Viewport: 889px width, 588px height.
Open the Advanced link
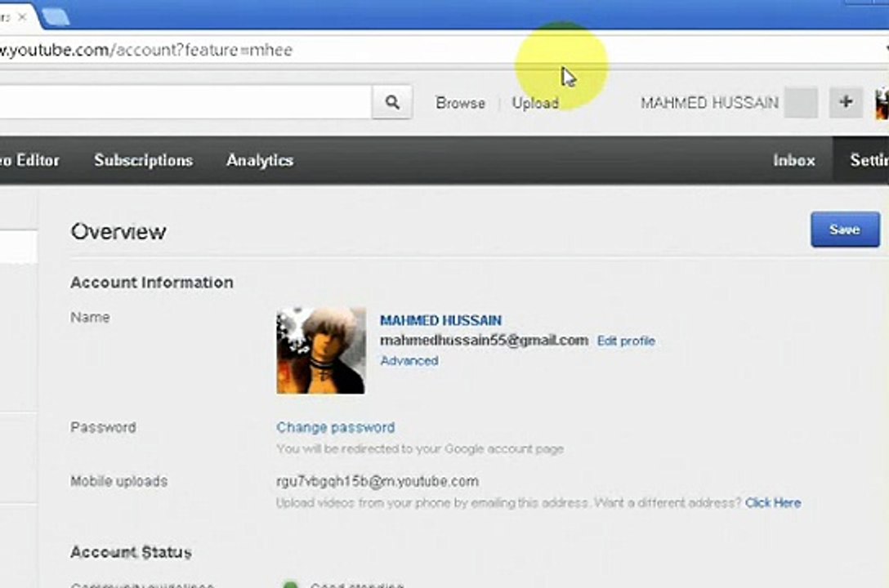(x=409, y=361)
